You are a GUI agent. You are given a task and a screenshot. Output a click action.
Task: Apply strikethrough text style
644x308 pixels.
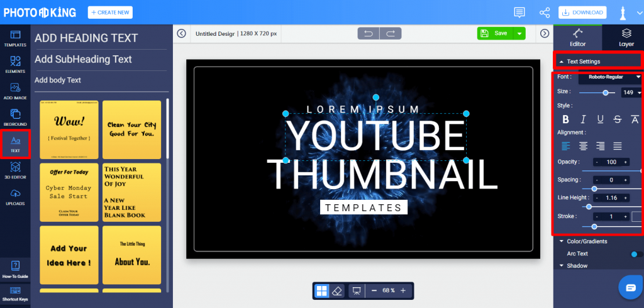click(x=618, y=119)
